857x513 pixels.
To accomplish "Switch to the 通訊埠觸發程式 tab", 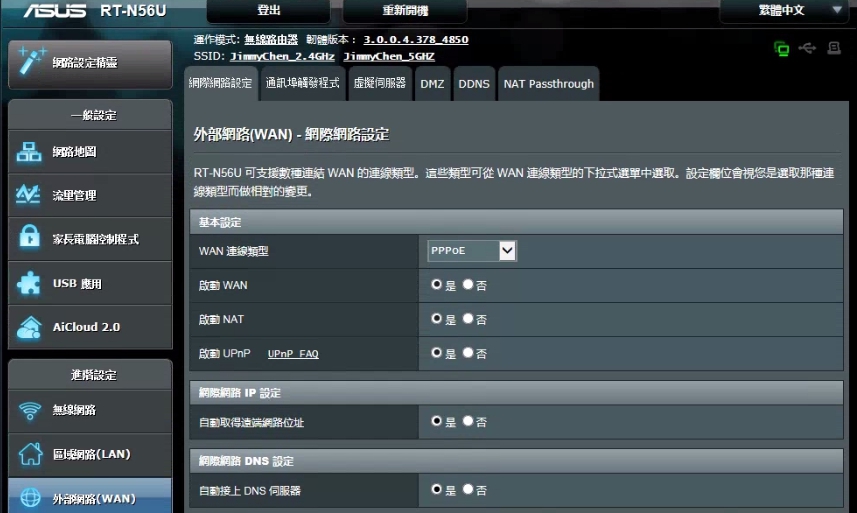I will (303, 84).
